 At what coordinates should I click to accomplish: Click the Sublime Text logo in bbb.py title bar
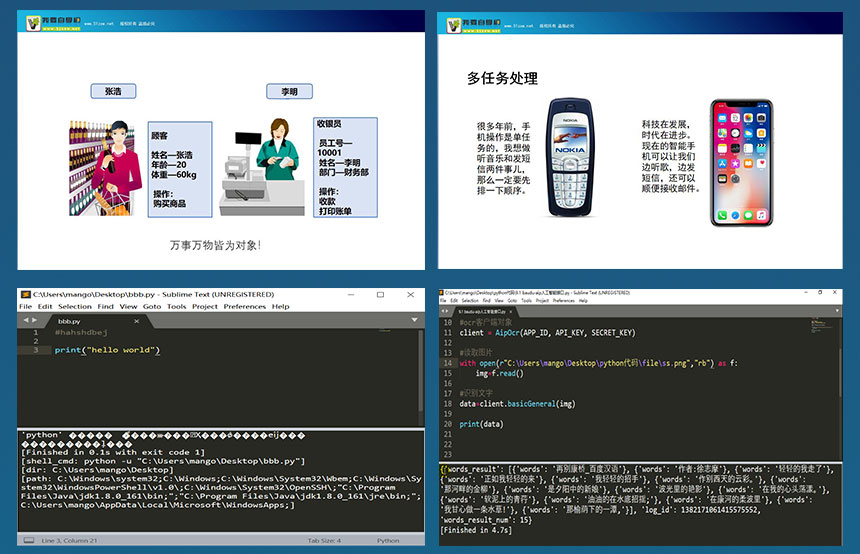point(26,295)
